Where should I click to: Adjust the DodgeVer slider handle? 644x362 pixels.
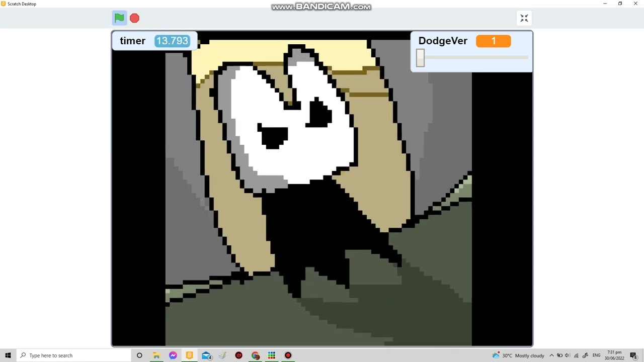tap(420, 58)
